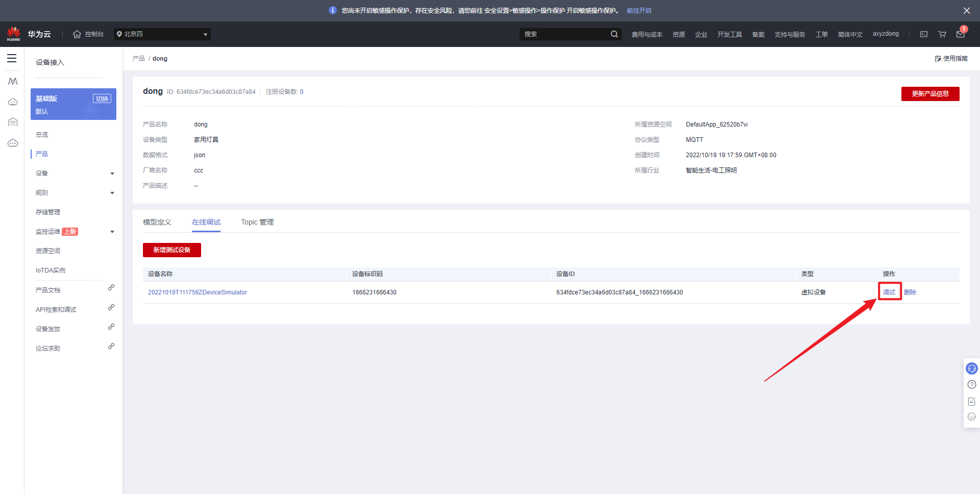Click device identifier 1666231666430 cell

tap(374, 292)
